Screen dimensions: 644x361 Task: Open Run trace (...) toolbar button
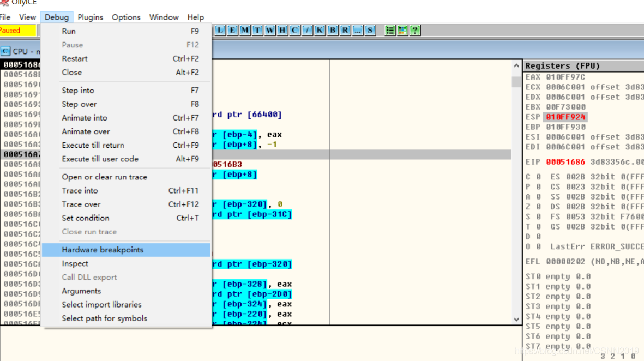pyautogui.click(x=358, y=30)
